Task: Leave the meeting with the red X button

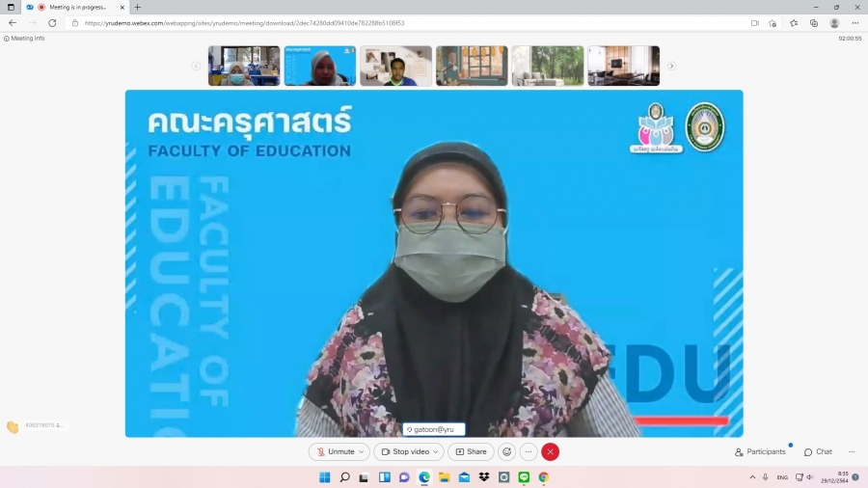Action: coord(551,451)
